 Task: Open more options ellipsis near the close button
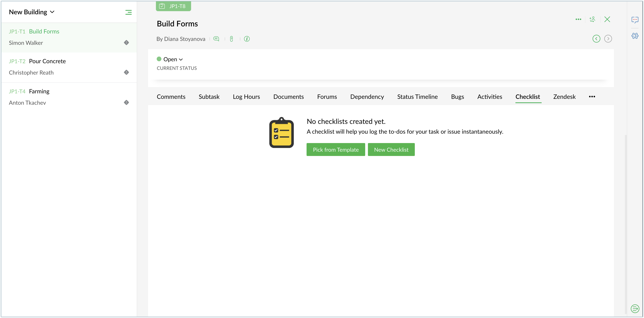click(578, 19)
